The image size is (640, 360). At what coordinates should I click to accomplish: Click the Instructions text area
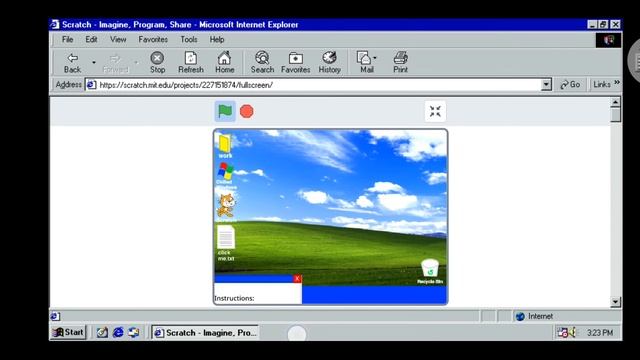click(258, 294)
